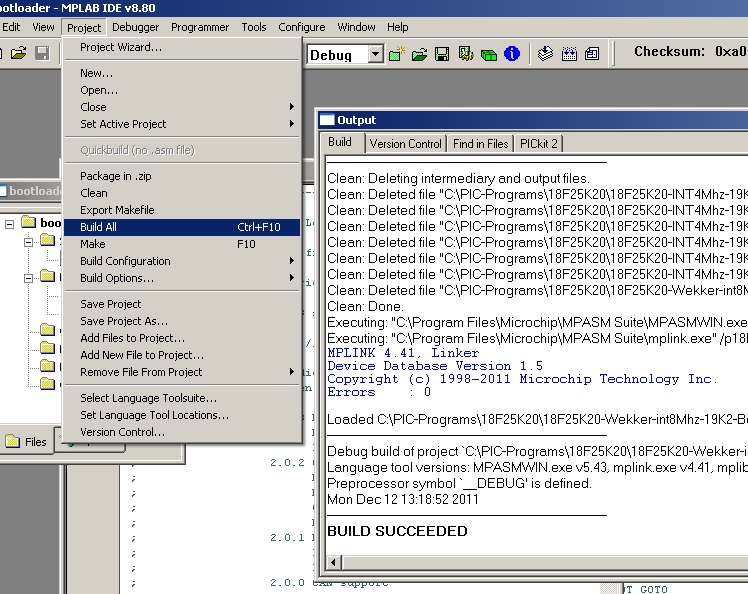Open the Edit menu

point(11,27)
